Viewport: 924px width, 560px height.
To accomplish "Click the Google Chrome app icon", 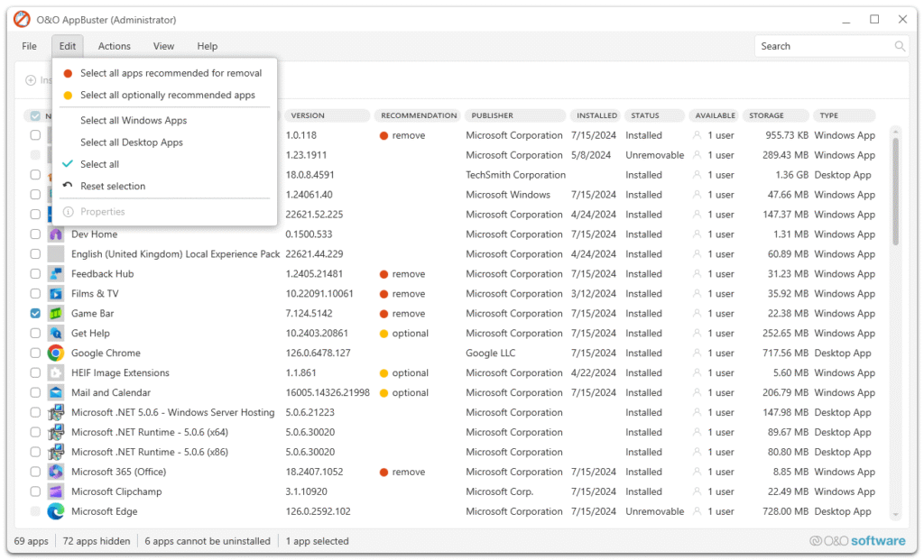I will pyautogui.click(x=56, y=353).
